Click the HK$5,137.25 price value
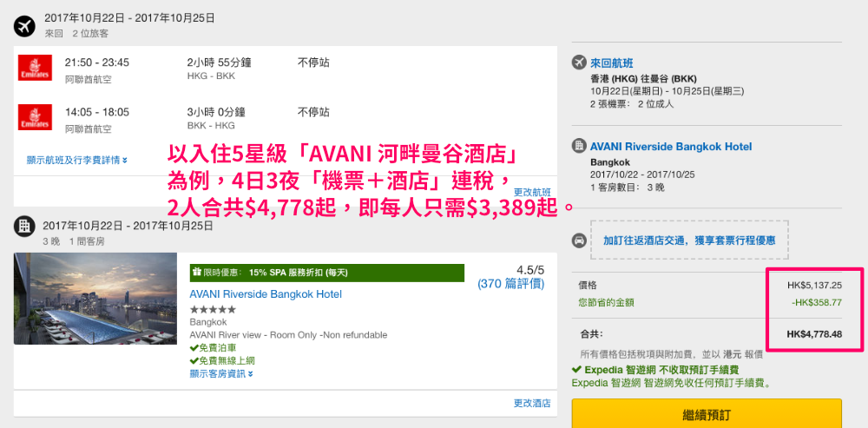Image resolution: width=868 pixels, height=428 pixels. [814, 286]
